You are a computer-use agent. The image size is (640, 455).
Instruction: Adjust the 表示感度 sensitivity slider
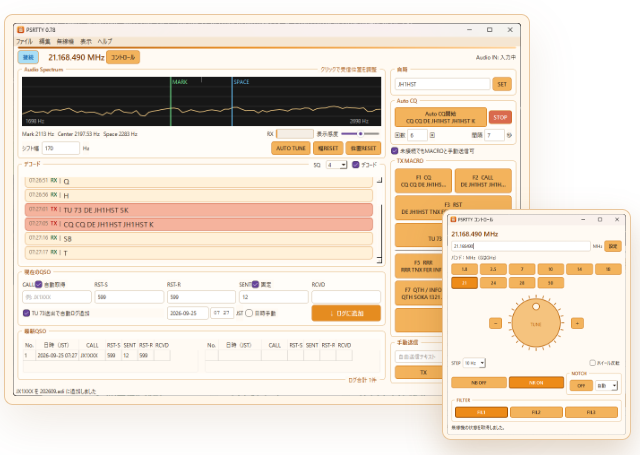point(360,133)
